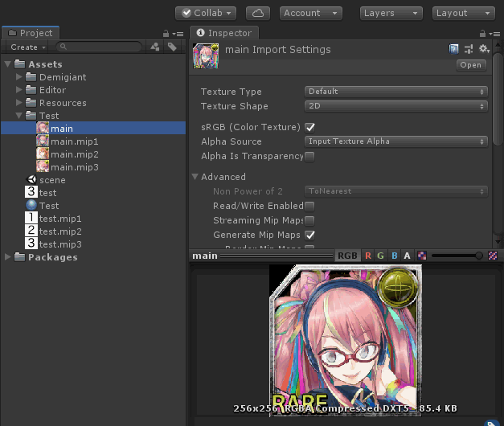Image resolution: width=504 pixels, height=426 pixels.
Task: Show the red channel R in preview
Action: point(368,256)
